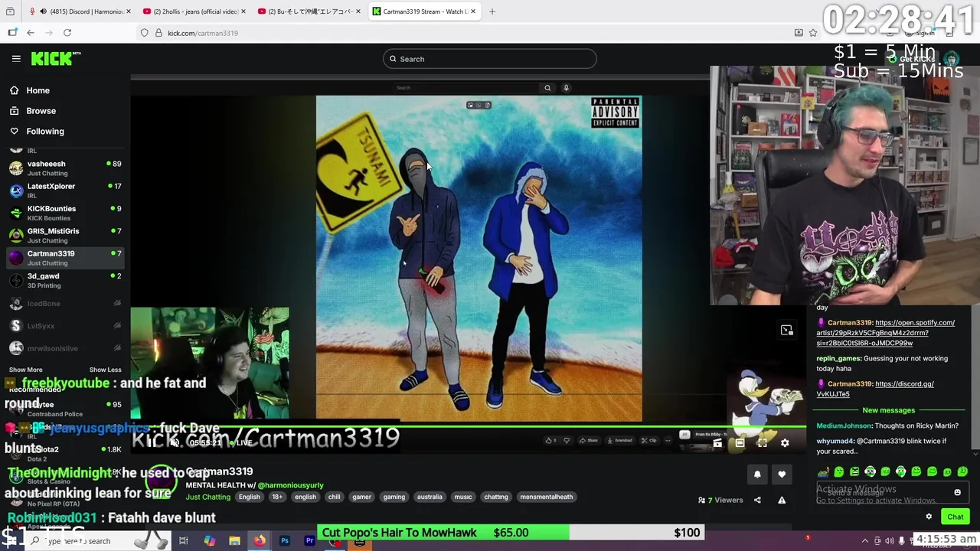Viewport: 980px width, 551px height.
Task: Select Cartman3319 channel in sidebar
Action: (x=64, y=258)
